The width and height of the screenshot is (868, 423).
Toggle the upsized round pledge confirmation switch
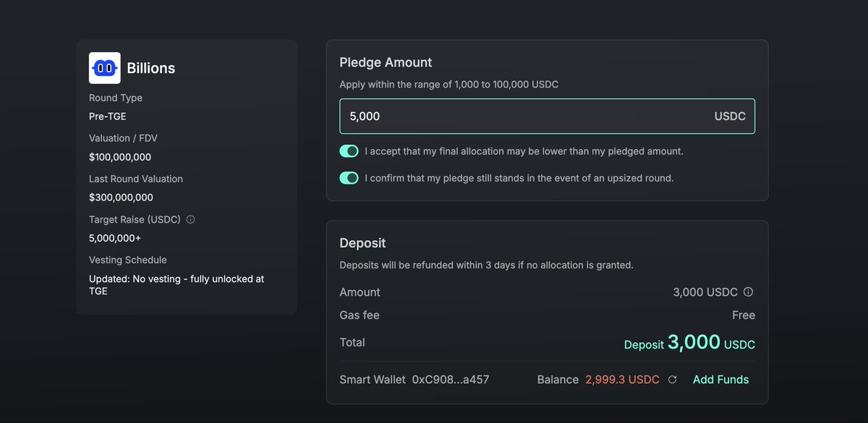coord(349,178)
